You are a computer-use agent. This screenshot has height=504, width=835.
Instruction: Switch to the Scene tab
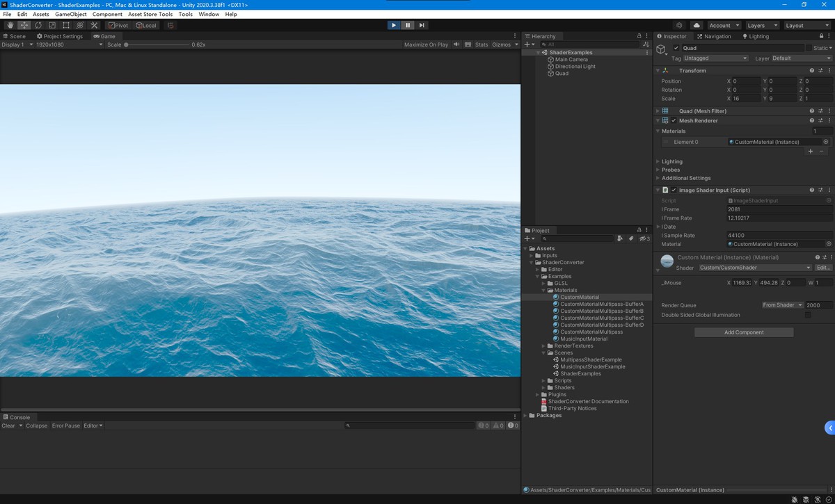15,36
